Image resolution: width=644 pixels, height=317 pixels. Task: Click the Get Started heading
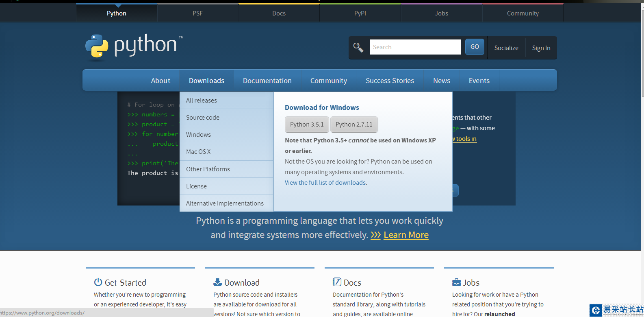(126, 282)
